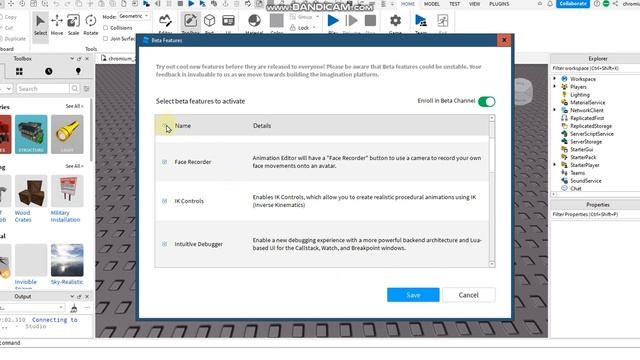Image resolution: width=640 pixels, height=360 pixels.
Task: Click Filter Properties field
Action: (596, 214)
